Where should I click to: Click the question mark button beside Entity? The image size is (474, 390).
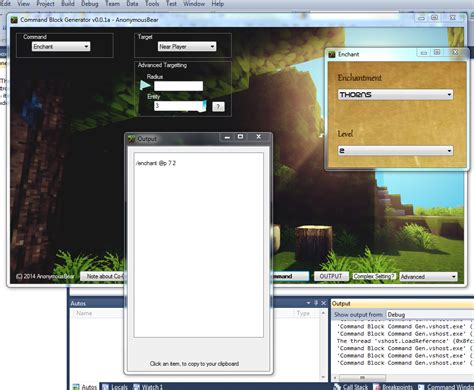218,107
